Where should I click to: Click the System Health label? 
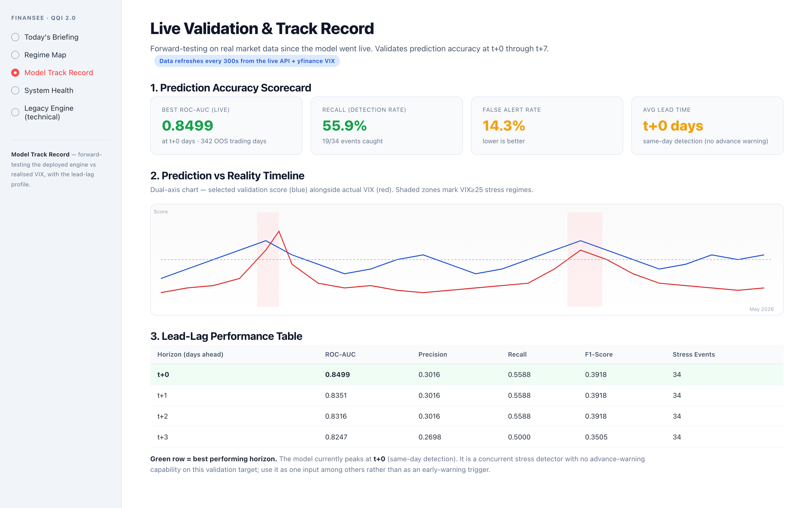pos(49,90)
